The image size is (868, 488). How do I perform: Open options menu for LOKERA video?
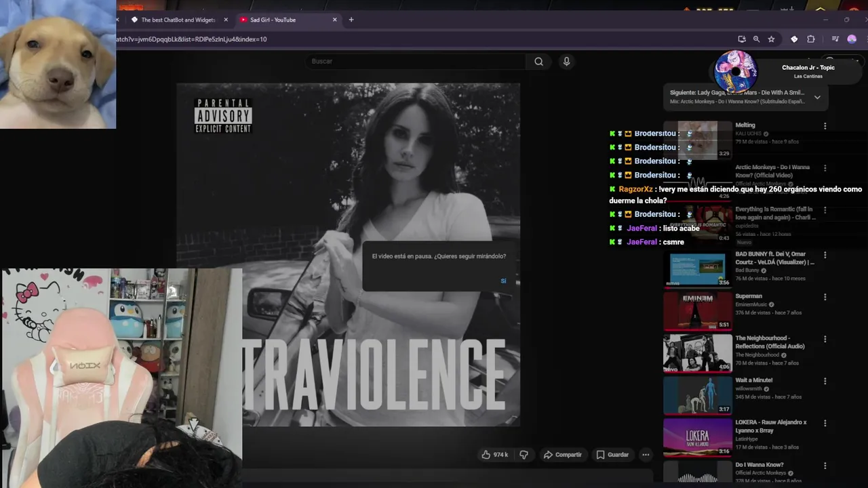click(825, 423)
